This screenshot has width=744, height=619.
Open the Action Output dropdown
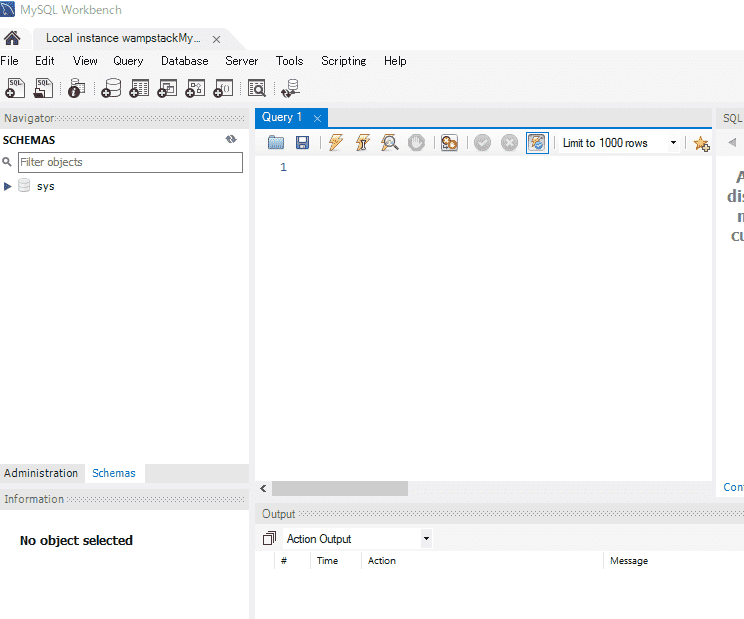pos(426,538)
